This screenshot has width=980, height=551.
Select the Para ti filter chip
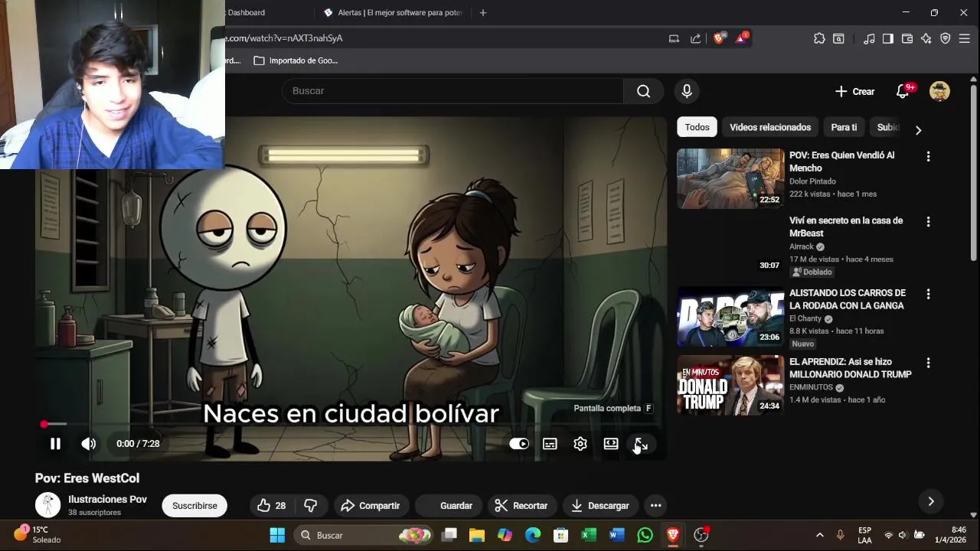(x=844, y=127)
